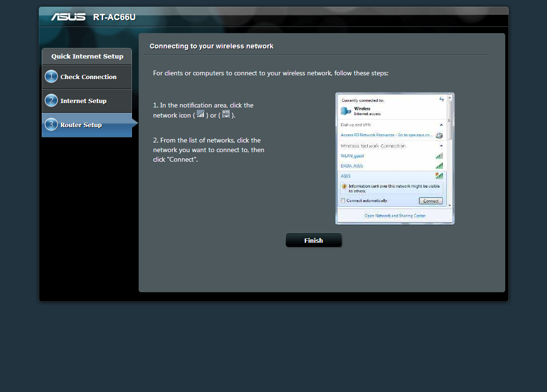Screen dimensions: 547x392
Task: Click the Connect button in network popup
Action: tap(430, 201)
